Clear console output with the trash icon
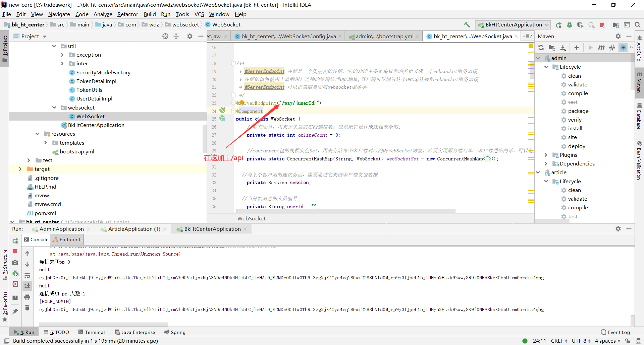Image resolution: width=644 pixels, height=345 pixels. coord(27,307)
